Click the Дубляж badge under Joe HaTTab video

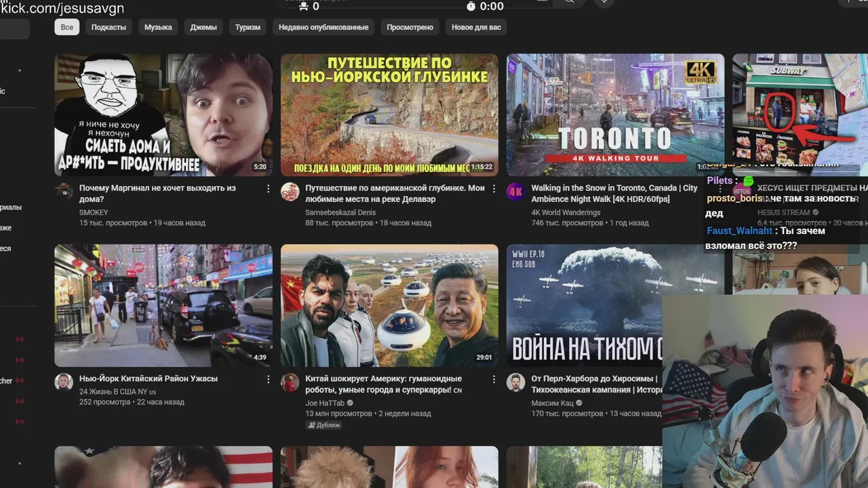pos(323,425)
